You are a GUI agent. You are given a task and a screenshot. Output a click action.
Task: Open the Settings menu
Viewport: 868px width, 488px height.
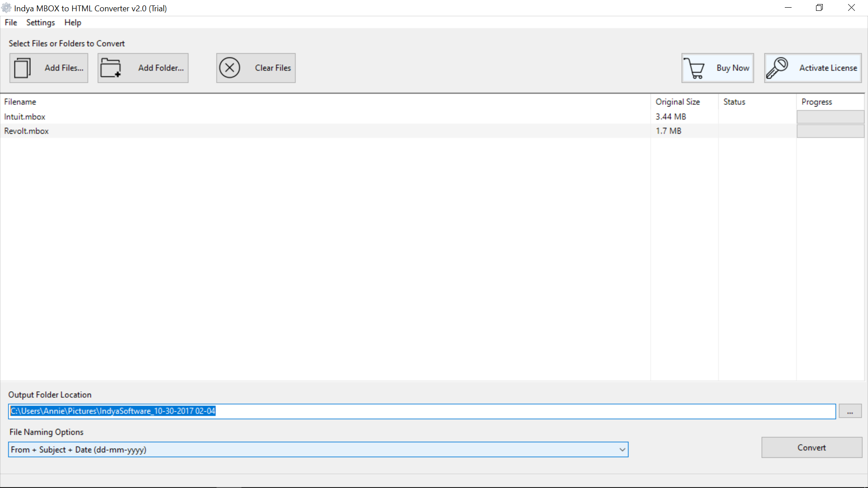point(41,23)
